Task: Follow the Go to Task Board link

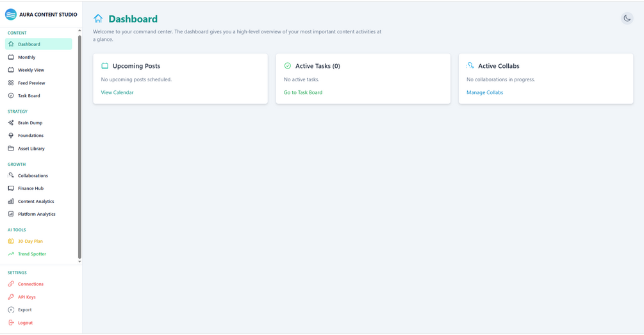Action: 303,93
